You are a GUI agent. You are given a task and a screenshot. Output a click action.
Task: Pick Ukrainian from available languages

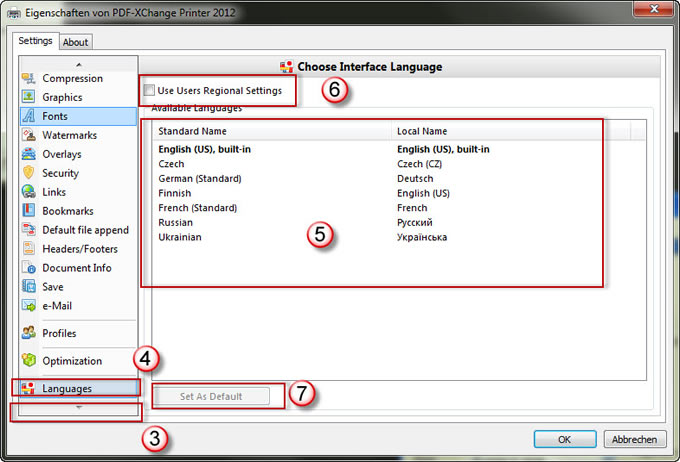tap(399, 237)
